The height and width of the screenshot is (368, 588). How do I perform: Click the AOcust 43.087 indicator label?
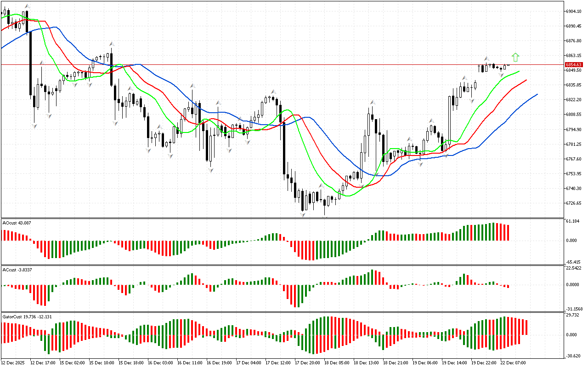point(17,223)
